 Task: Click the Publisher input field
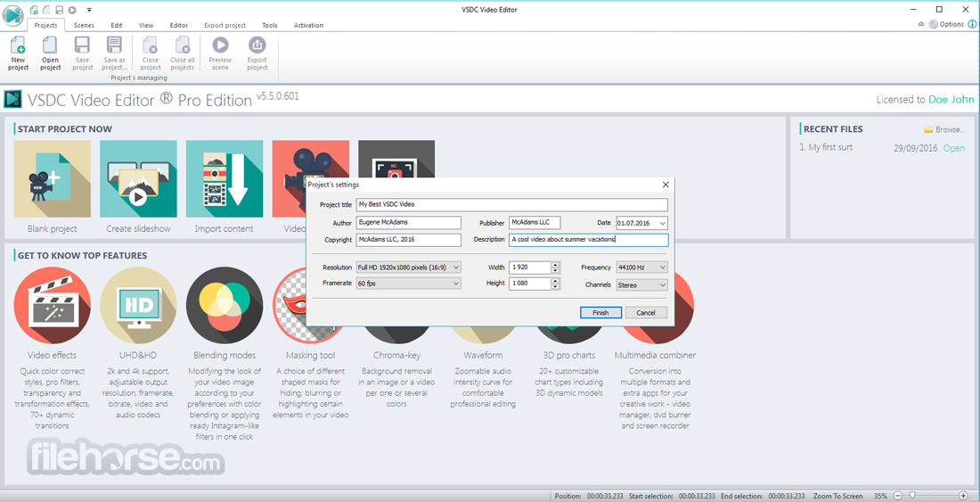pos(535,223)
